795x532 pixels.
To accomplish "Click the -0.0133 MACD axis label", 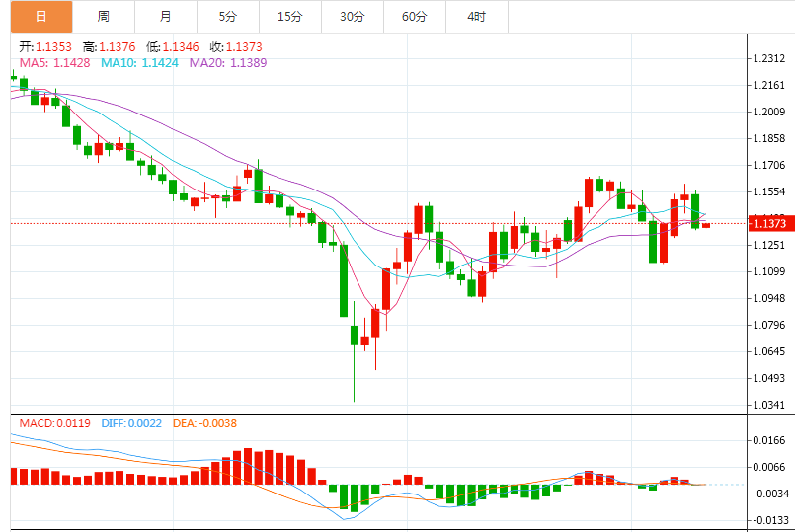I will point(769,520).
